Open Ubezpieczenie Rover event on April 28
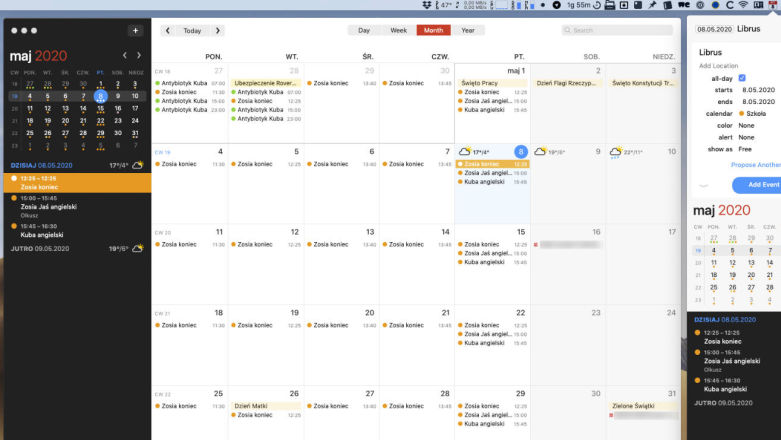The height and width of the screenshot is (440, 781). tap(265, 83)
